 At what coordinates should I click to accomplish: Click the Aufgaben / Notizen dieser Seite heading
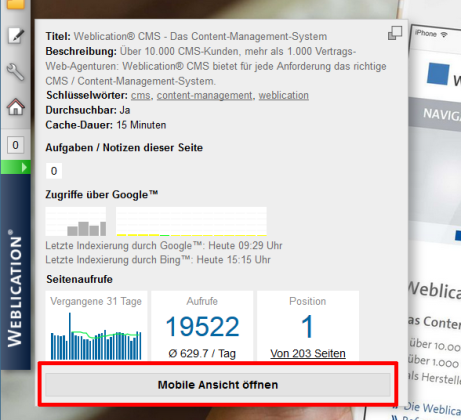(124, 148)
